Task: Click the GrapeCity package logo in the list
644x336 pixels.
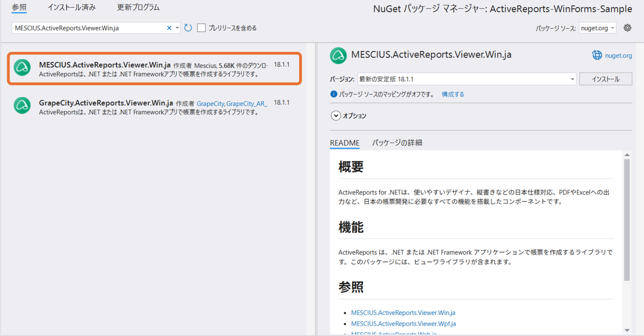Action: pyautogui.click(x=22, y=105)
